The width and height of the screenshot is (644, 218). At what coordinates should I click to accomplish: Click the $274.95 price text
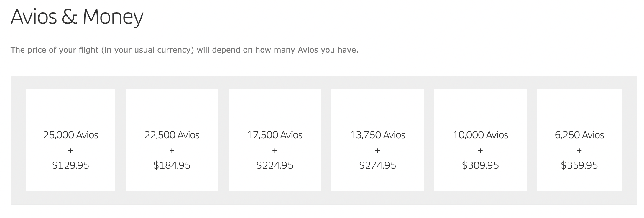coord(377,165)
